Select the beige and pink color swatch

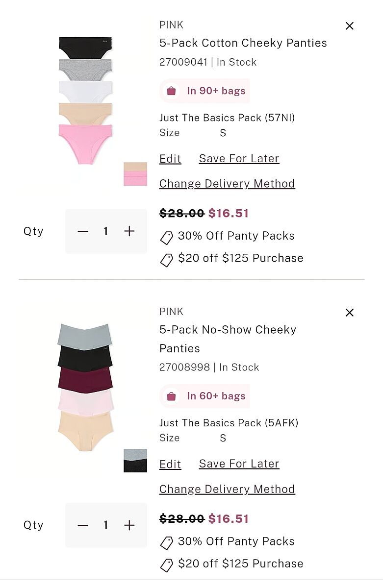tap(135, 174)
